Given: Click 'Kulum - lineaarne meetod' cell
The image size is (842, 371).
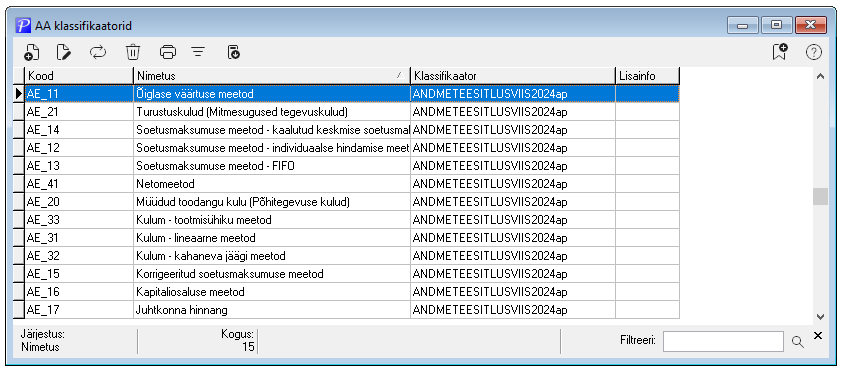Looking at the screenshot, I should click(272, 238).
